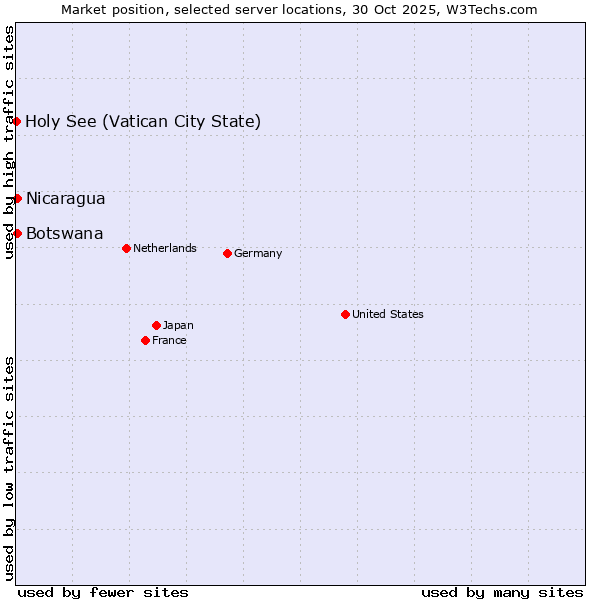Click the red marker for Holy See
The image size is (600, 600).
[17, 121]
